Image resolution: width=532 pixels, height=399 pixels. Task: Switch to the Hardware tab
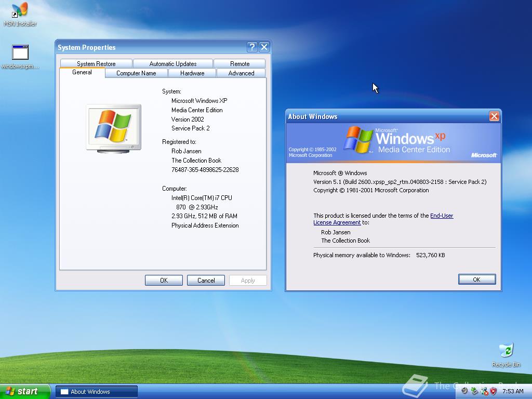[192, 73]
